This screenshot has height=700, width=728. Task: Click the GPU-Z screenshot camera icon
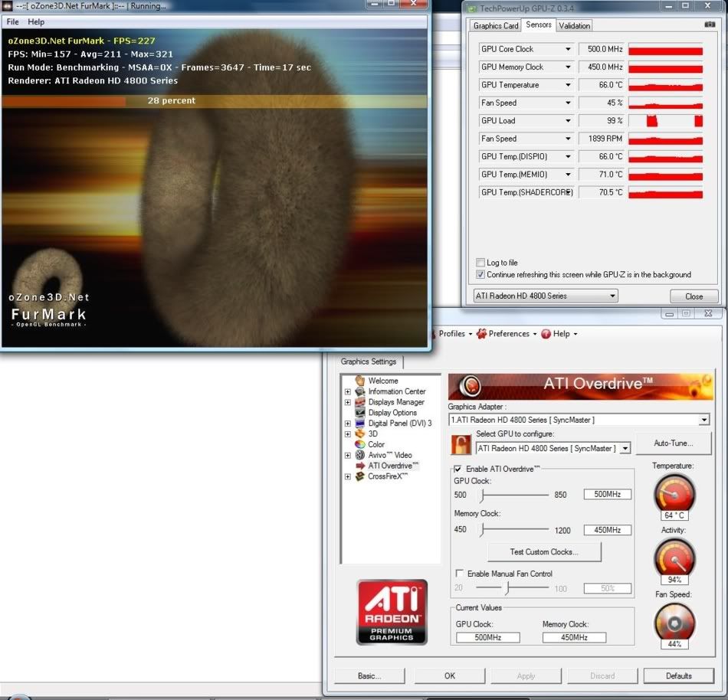710,25
